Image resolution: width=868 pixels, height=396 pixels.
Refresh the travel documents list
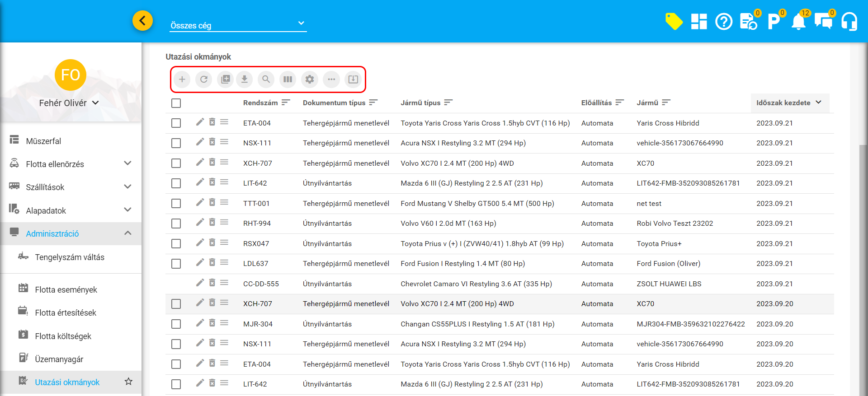point(204,79)
